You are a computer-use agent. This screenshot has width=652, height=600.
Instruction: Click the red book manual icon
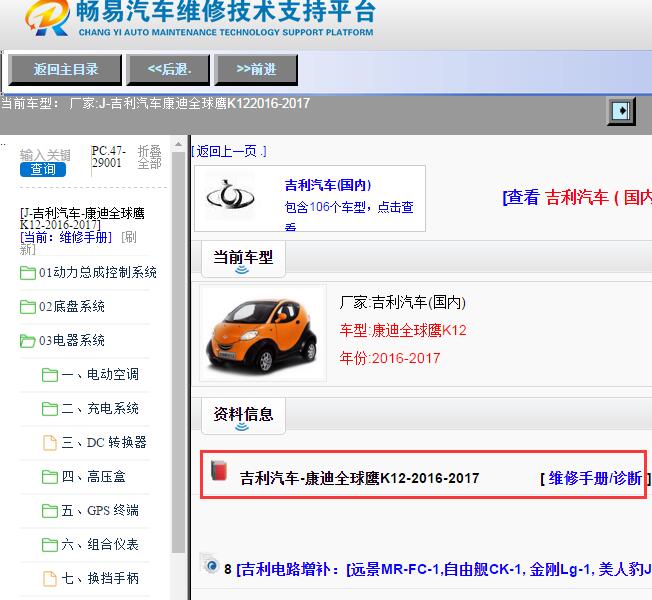(219, 471)
